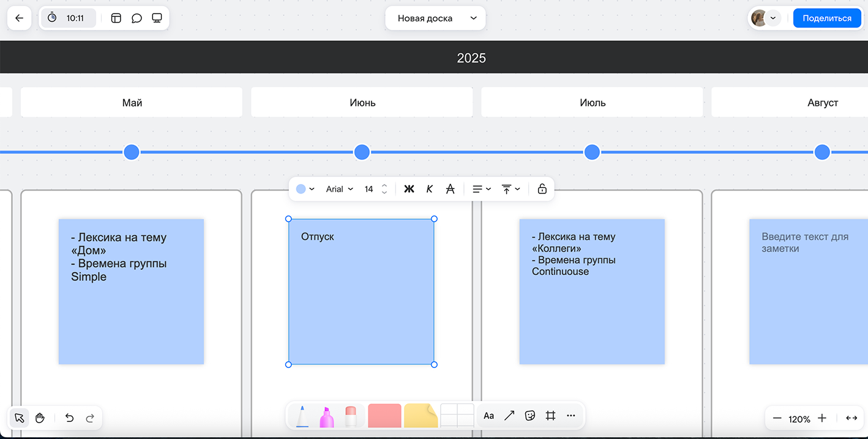
Task: Click the 2025 year banner
Action: [434, 58]
